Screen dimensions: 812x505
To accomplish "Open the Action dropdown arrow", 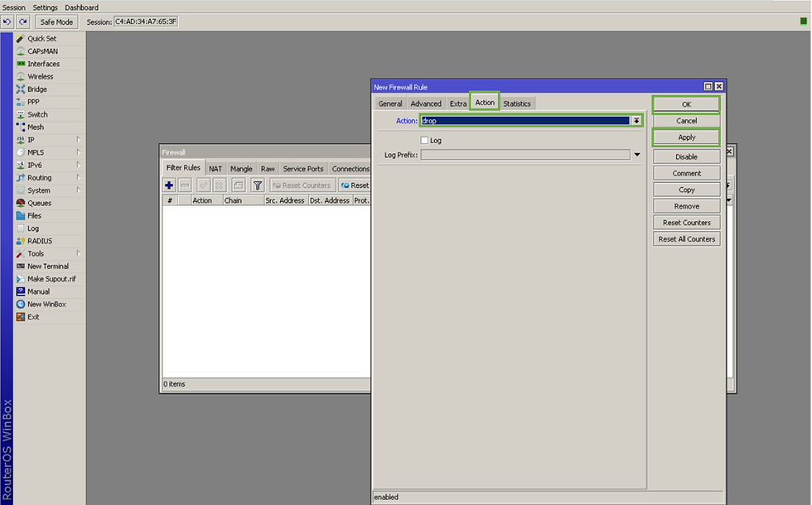I will coord(636,121).
